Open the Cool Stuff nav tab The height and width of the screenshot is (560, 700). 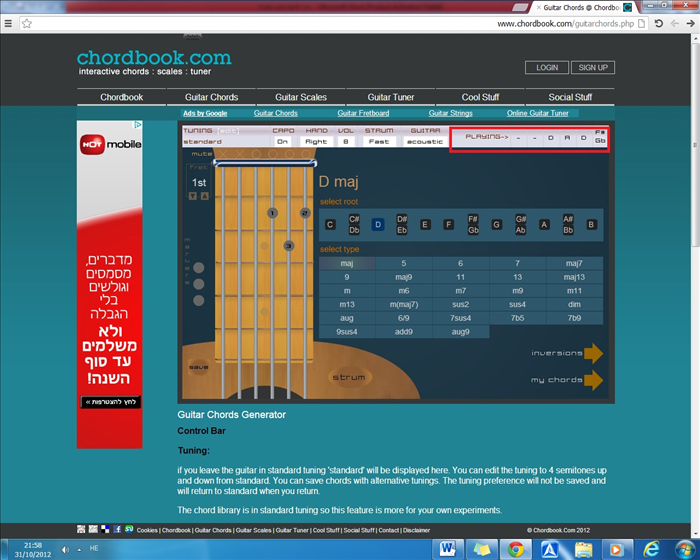click(480, 97)
